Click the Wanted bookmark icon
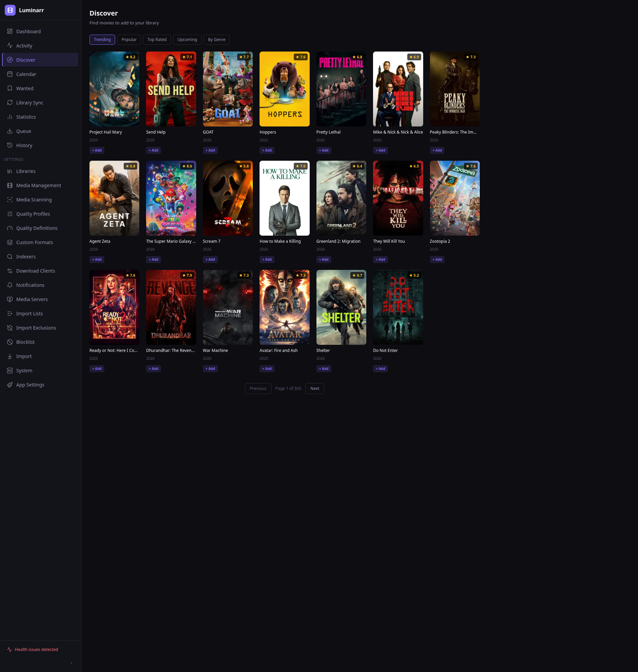The height and width of the screenshot is (672, 638). point(9,88)
